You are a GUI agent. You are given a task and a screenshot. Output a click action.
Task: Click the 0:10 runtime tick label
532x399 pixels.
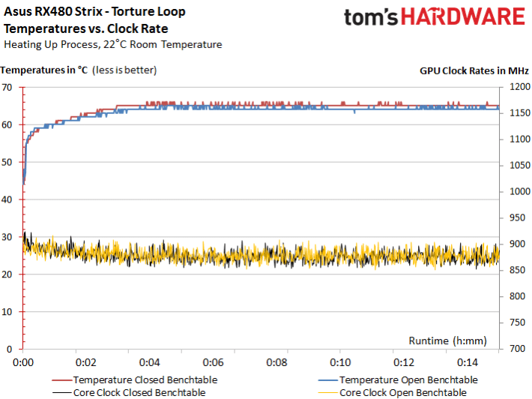coord(340,363)
